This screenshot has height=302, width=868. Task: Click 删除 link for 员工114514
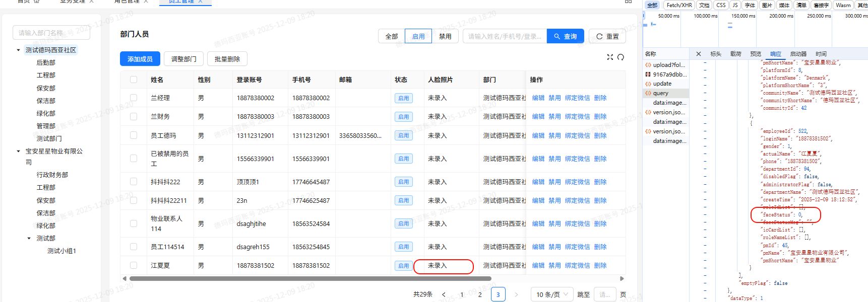(x=600, y=247)
